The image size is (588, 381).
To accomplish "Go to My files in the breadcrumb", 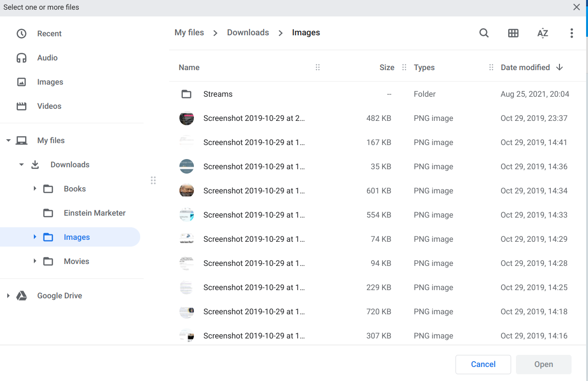I will [189, 32].
